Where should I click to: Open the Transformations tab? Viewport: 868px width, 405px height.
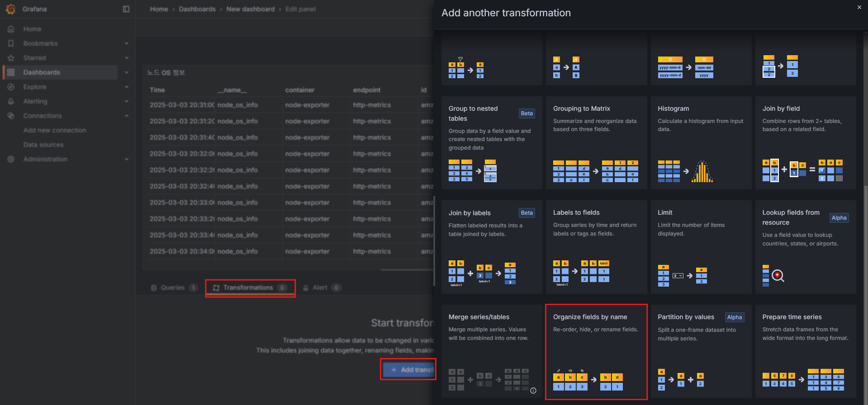[249, 287]
